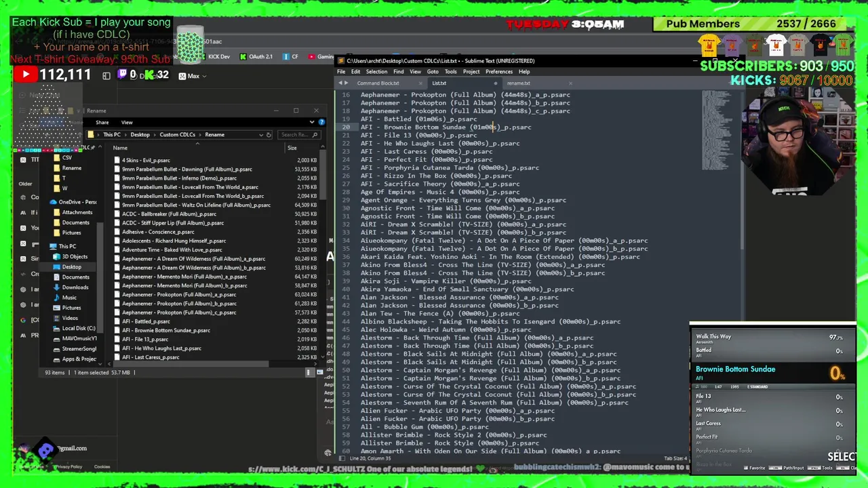The width and height of the screenshot is (868, 488).
Task: Open the Project menu in Sublime Text
Action: [x=471, y=72]
